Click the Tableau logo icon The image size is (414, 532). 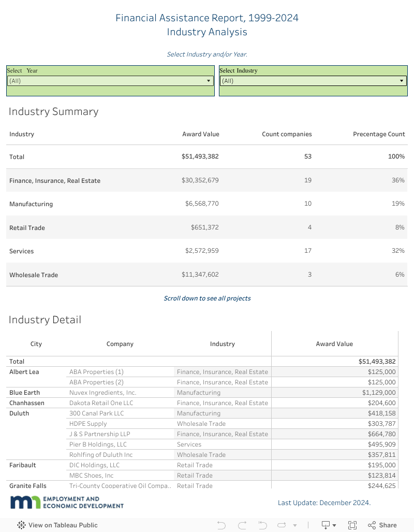coord(21,525)
